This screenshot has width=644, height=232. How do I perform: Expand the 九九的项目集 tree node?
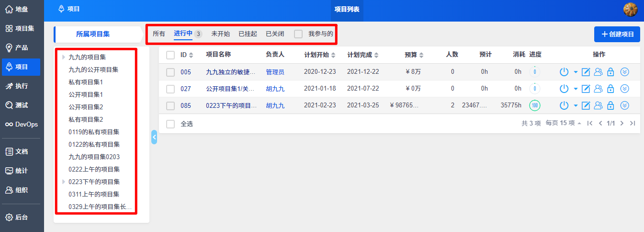63,57
